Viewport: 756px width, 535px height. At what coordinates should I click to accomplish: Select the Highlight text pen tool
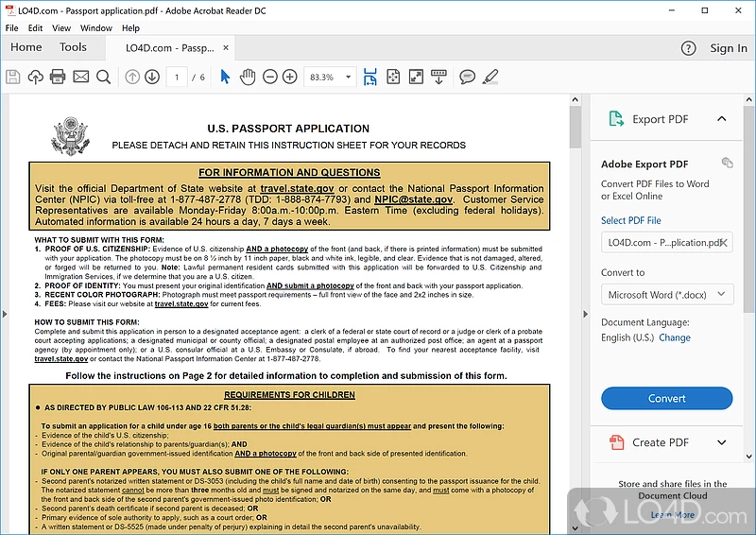pos(490,77)
